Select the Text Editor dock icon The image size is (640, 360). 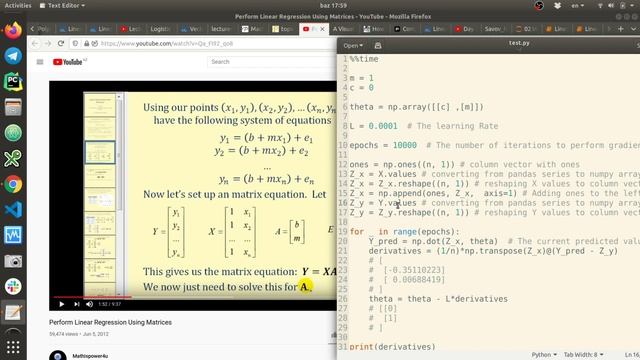tap(13, 312)
